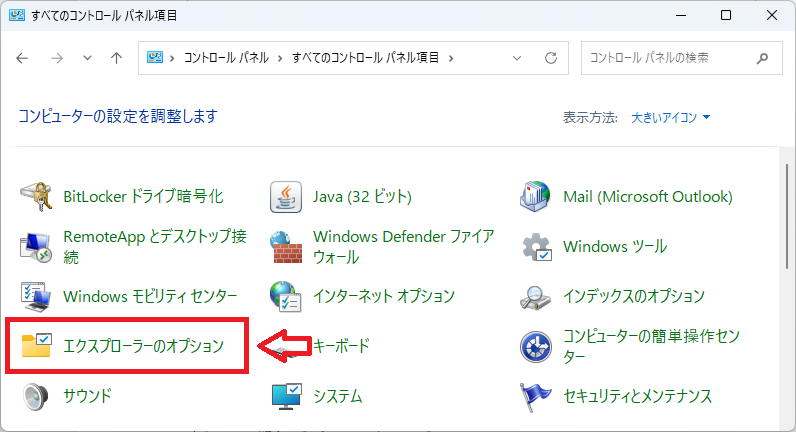Screen dimensions: 796x432
Task: Open システム link
Action: [x=338, y=396]
